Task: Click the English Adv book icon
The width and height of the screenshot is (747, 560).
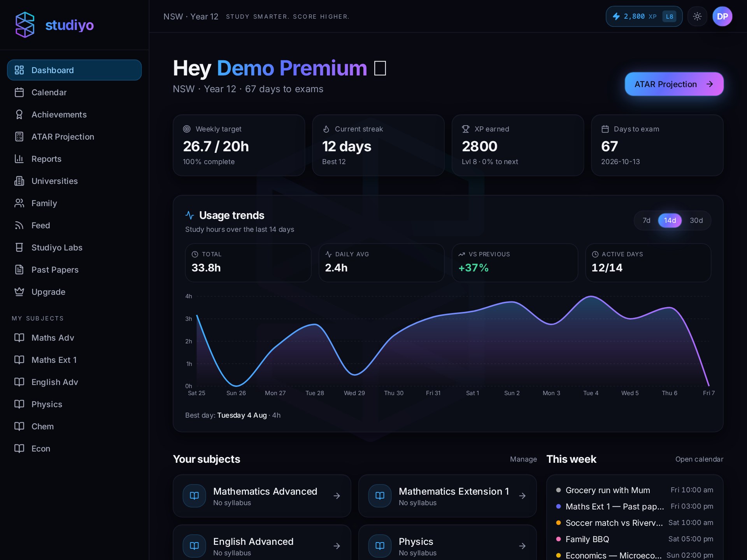Action: 19,382
